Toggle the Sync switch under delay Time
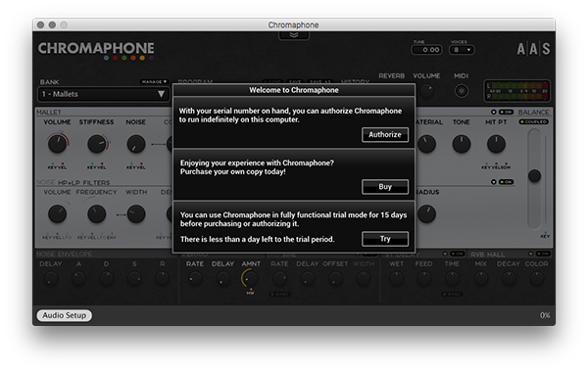This screenshot has height=372, width=588. point(452,294)
